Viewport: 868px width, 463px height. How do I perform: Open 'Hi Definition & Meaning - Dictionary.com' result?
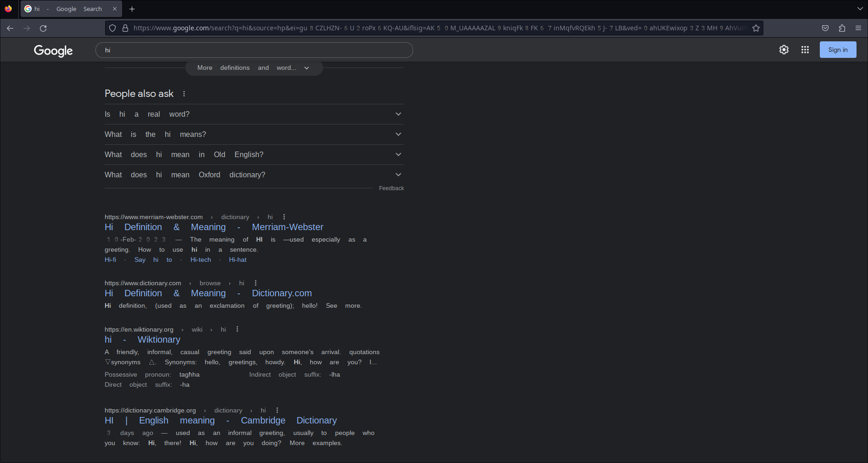click(x=208, y=293)
